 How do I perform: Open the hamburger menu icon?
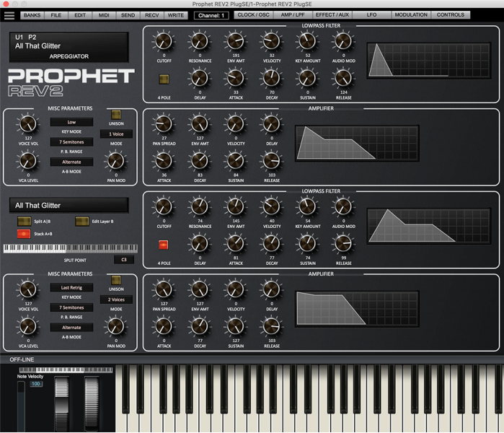point(9,15)
